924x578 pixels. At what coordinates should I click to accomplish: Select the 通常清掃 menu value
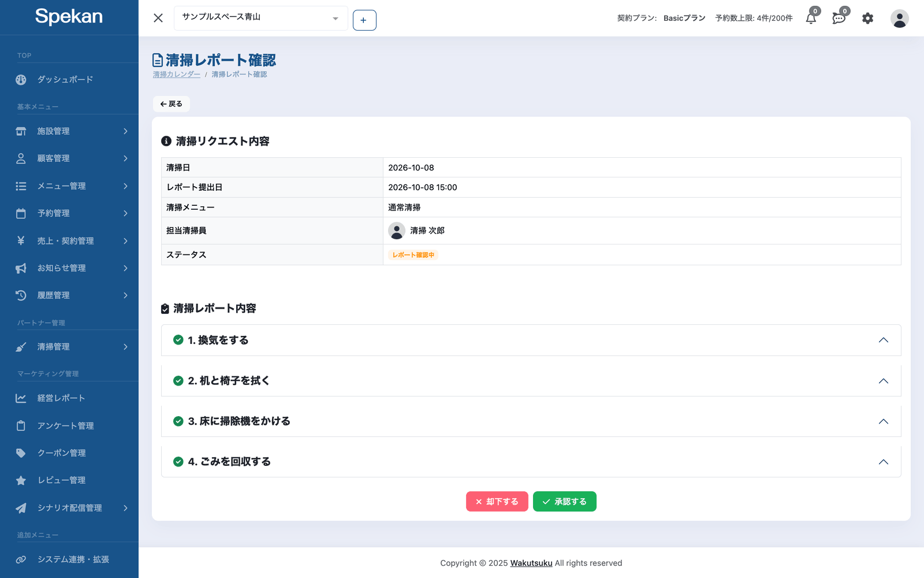point(404,208)
